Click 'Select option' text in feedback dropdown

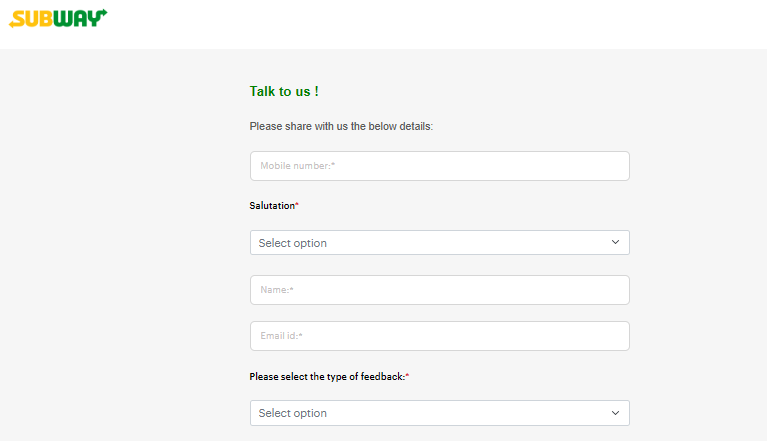pyautogui.click(x=292, y=413)
